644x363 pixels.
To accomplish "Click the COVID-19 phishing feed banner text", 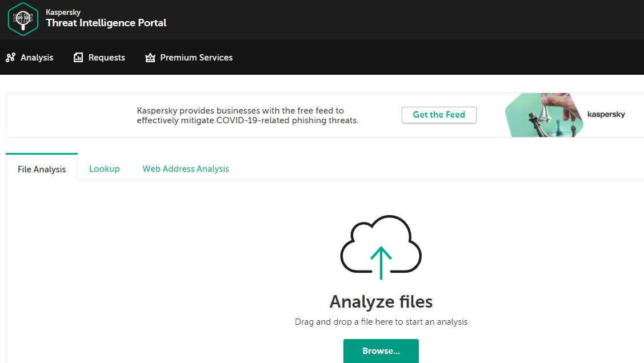I will [247, 115].
